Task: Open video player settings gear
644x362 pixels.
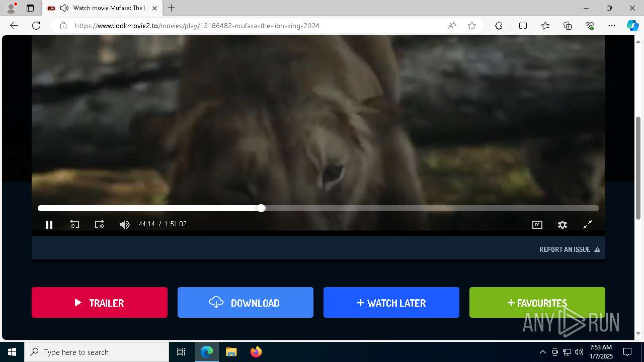Action: (x=562, y=225)
